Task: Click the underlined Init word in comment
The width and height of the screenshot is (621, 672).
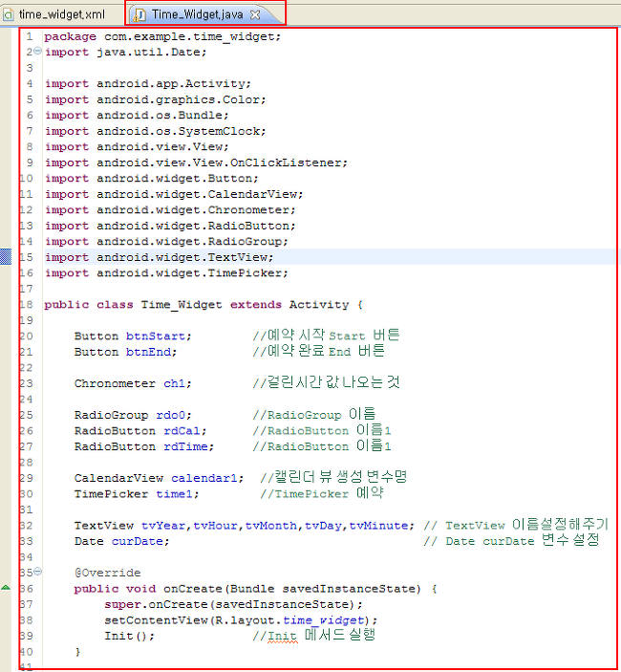Action: click(282, 637)
